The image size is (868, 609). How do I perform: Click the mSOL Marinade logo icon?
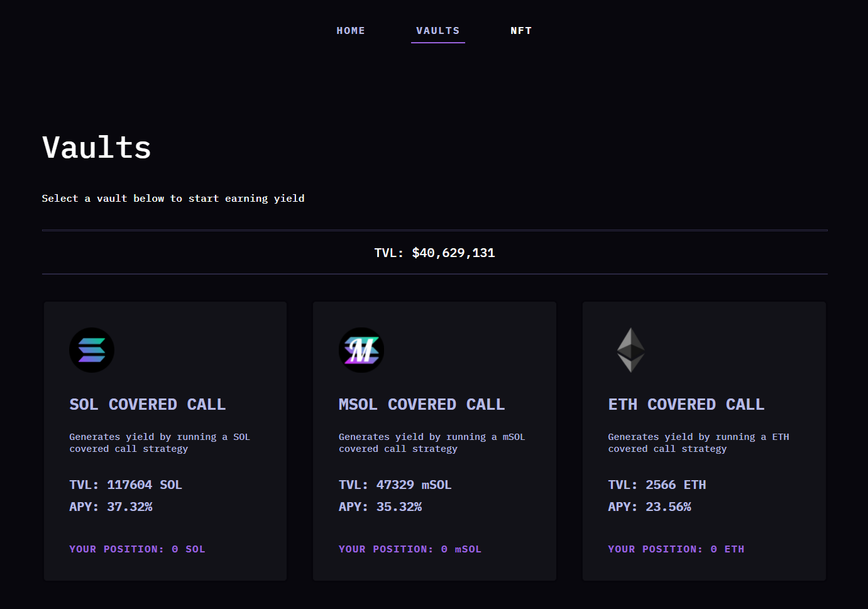(361, 350)
